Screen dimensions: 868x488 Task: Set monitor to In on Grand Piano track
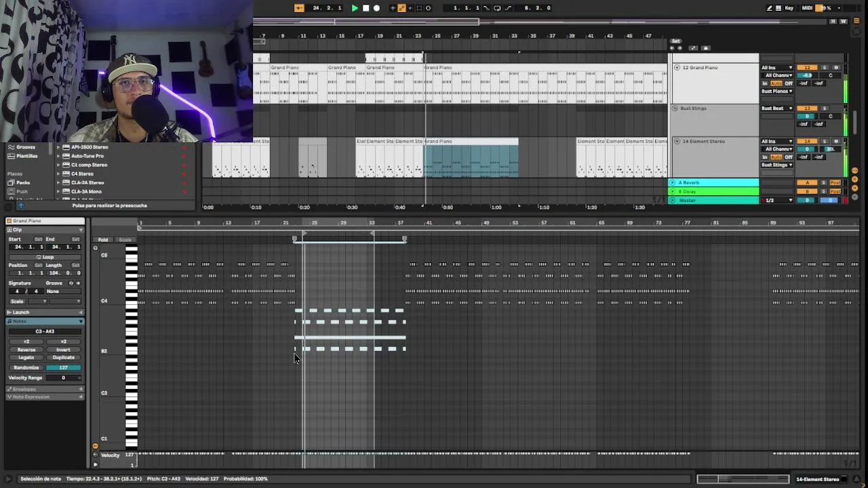pyautogui.click(x=765, y=83)
